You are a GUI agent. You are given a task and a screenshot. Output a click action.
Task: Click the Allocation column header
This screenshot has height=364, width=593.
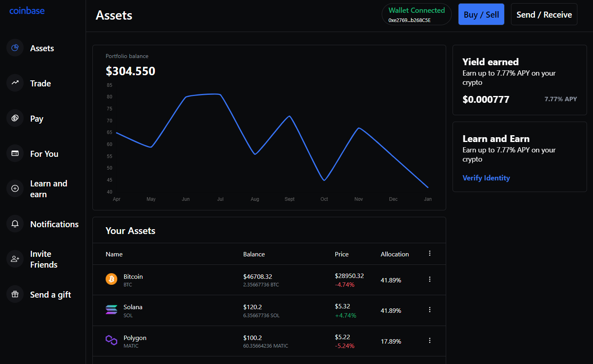click(x=395, y=254)
